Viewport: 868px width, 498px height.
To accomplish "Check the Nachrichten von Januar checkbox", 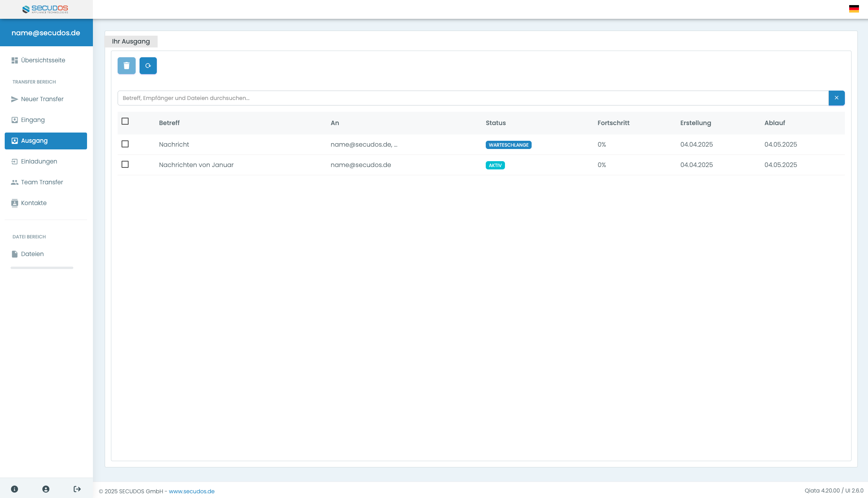I will (x=125, y=165).
